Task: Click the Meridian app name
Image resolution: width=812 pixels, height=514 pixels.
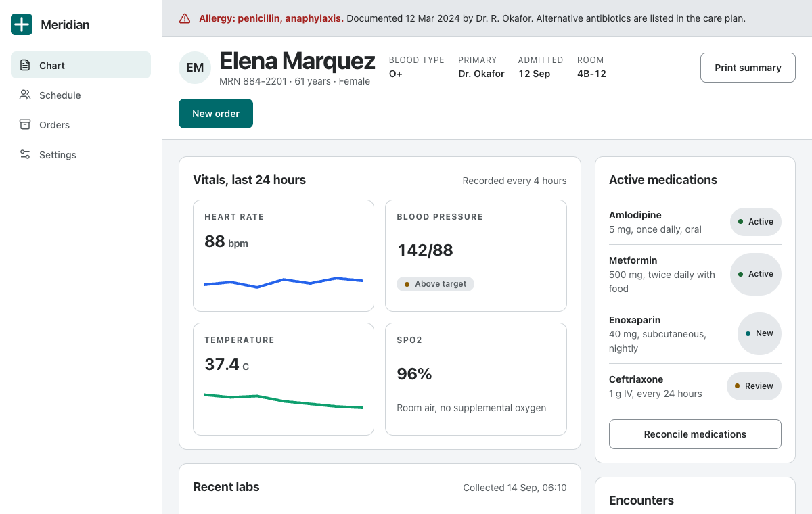Action: [65, 25]
